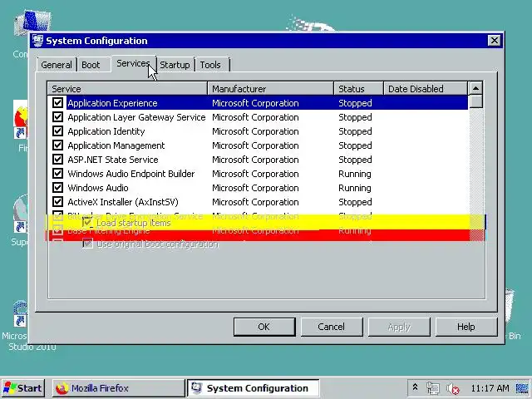The width and height of the screenshot is (532, 399).
Task: Sort by the Manufacturer column header
Action: tap(270, 89)
